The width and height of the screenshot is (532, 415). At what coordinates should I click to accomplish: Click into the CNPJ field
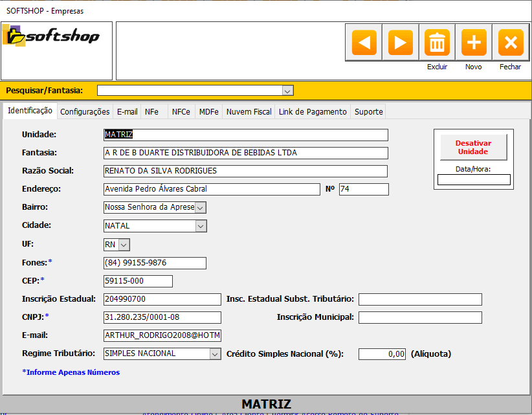pyautogui.click(x=162, y=317)
